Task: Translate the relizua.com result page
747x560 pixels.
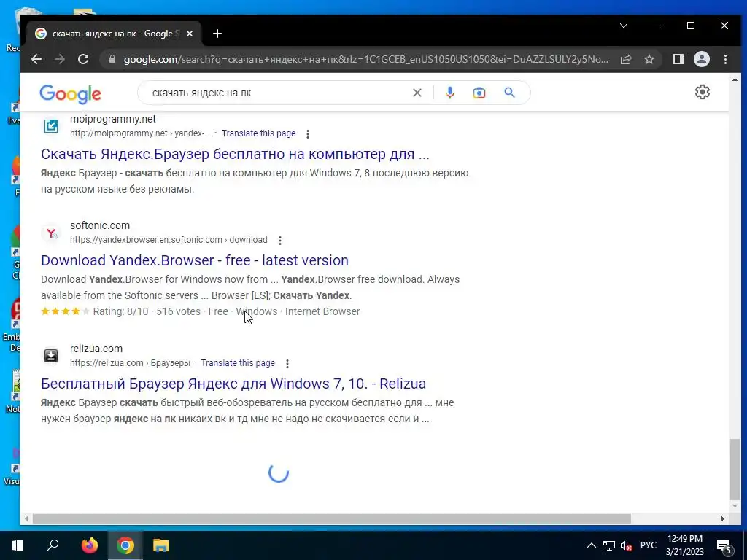Action: [238, 363]
